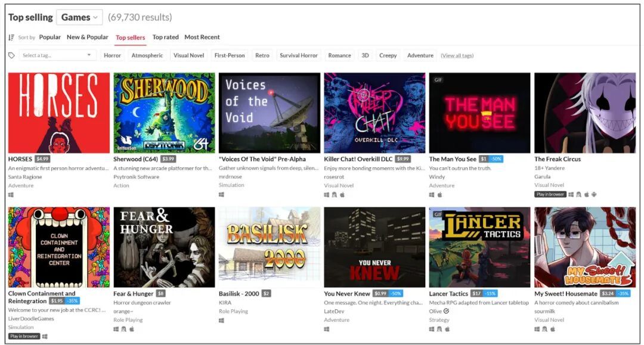
Task: Click the Linux icon under Fear & Hunger
Action: [123, 329]
